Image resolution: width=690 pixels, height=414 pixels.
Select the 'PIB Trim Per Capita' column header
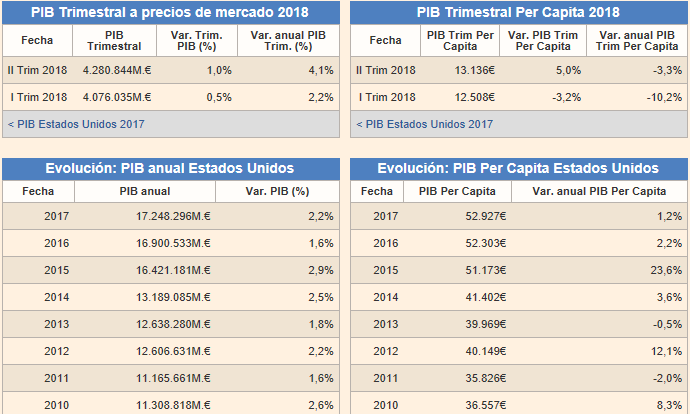click(x=460, y=40)
